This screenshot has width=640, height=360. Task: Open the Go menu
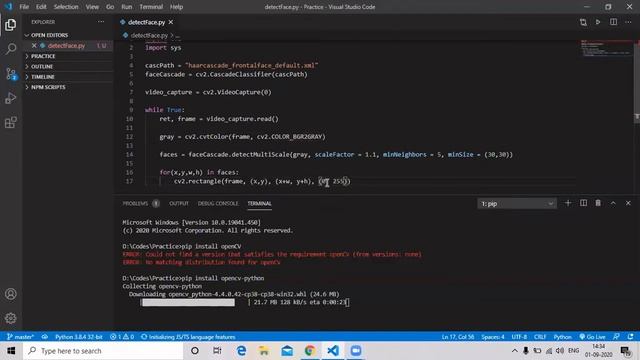110,7
